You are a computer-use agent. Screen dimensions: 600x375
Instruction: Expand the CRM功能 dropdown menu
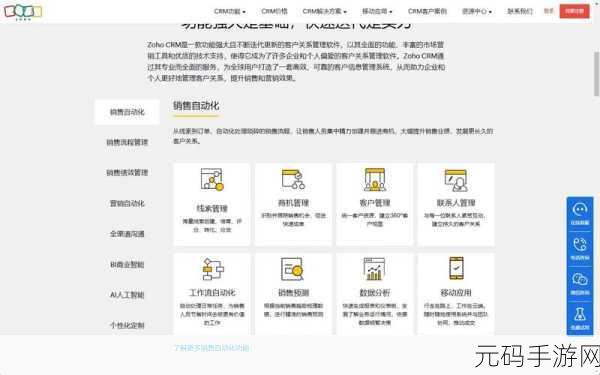[230, 11]
